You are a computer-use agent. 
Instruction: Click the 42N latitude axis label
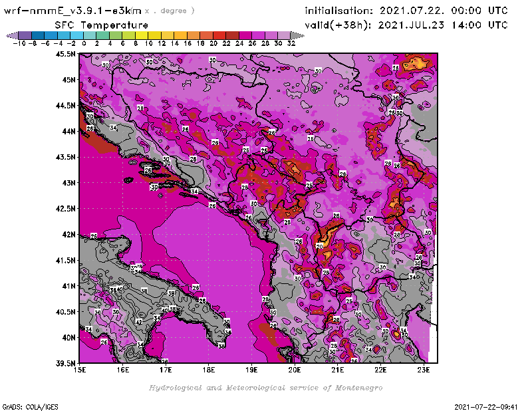(x=66, y=234)
